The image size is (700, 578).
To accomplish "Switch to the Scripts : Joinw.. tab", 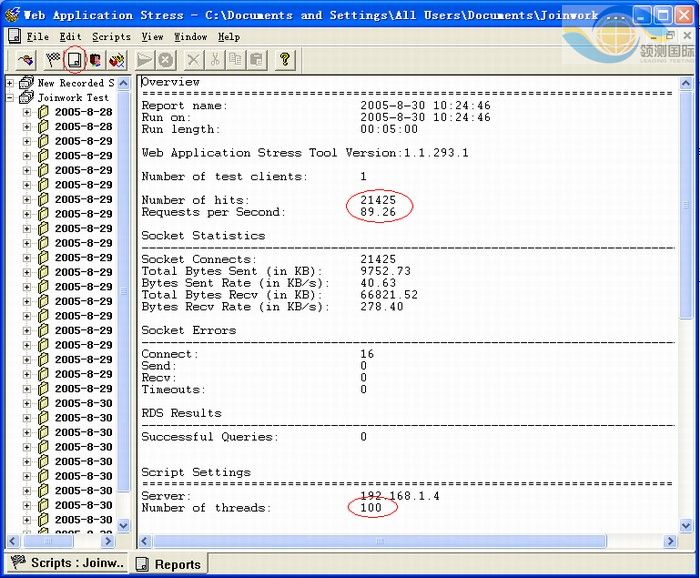I will click(x=67, y=563).
